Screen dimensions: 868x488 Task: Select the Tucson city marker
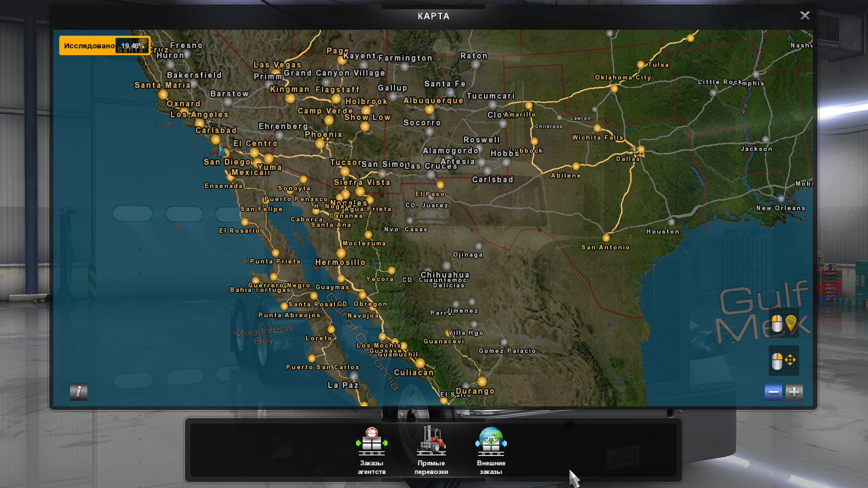pyautogui.click(x=345, y=171)
